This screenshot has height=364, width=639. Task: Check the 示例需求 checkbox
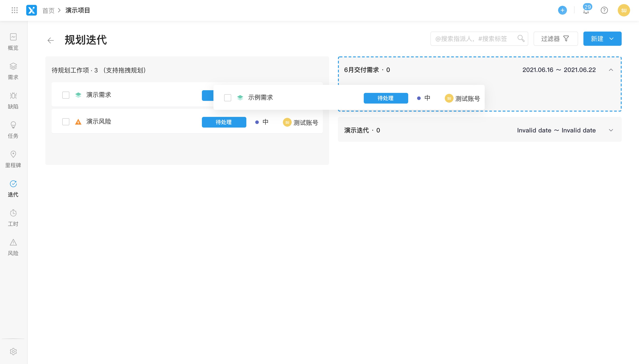[228, 98]
